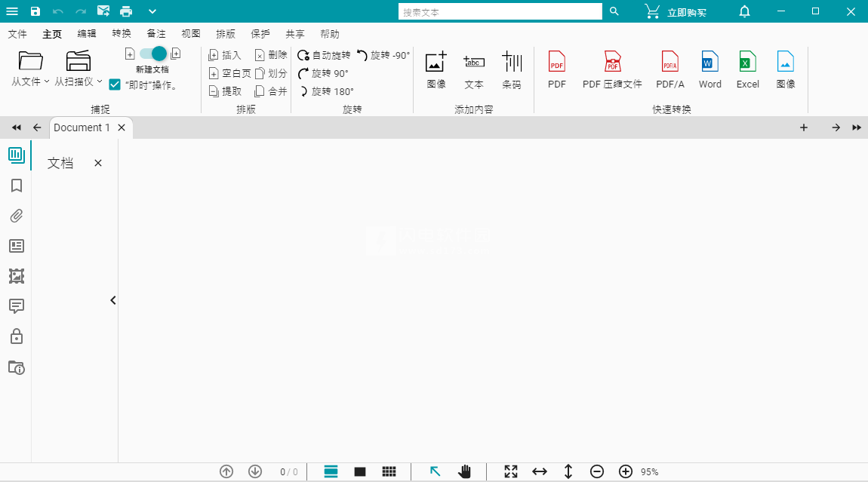The width and height of the screenshot is (868, 482).
Task: Open the document security panel
Action: point(16,336)
